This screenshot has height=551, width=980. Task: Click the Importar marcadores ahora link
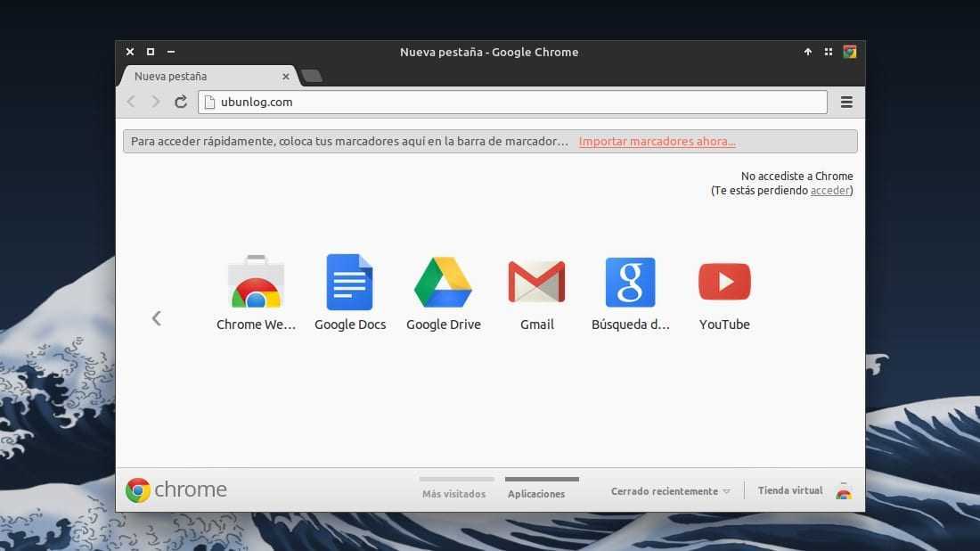(x=657, y=142)
